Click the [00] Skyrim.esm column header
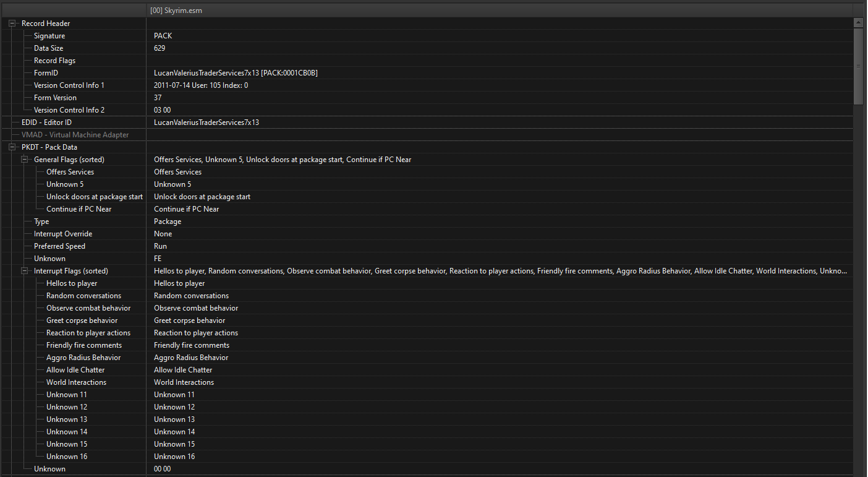The image size is (868, 477). click(x=500, y=11)
